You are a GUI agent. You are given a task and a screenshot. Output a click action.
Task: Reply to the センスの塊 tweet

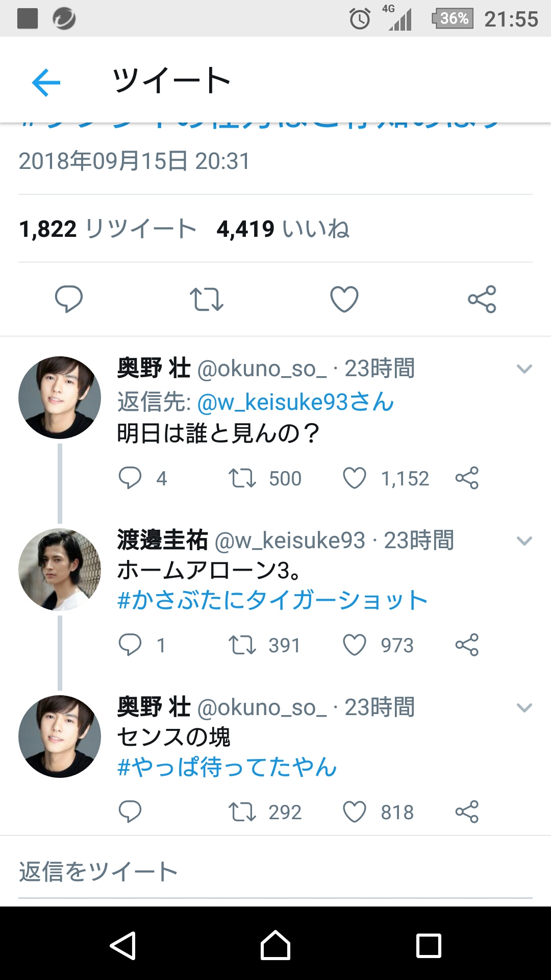tap(130, 812)
